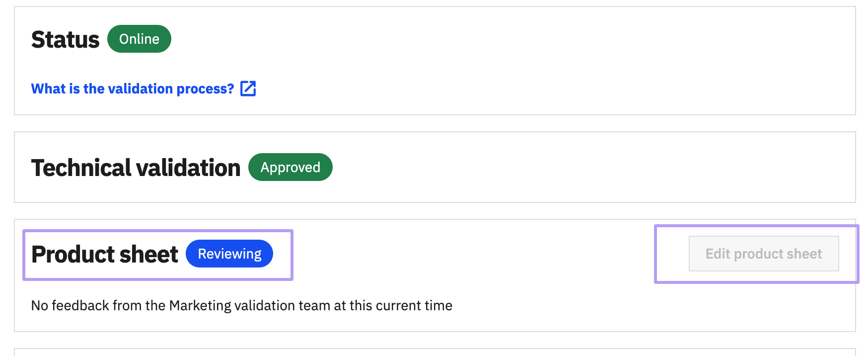Click the partially visible card at the bottom

(x=434, y=352)
